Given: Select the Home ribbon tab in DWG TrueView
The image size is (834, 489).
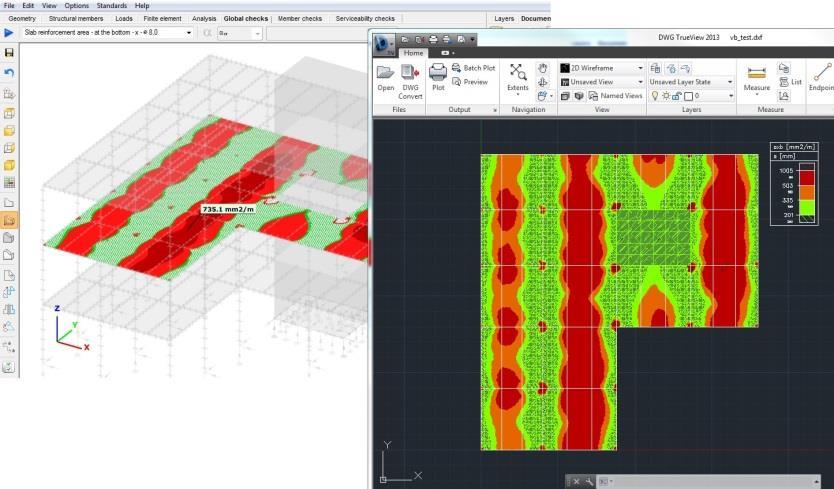Looking at the screenshot, I should point(413,53).
